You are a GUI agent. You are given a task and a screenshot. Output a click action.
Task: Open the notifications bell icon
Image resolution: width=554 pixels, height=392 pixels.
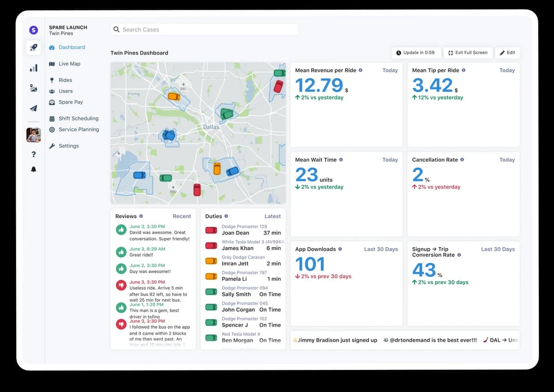tap(33, 169)
